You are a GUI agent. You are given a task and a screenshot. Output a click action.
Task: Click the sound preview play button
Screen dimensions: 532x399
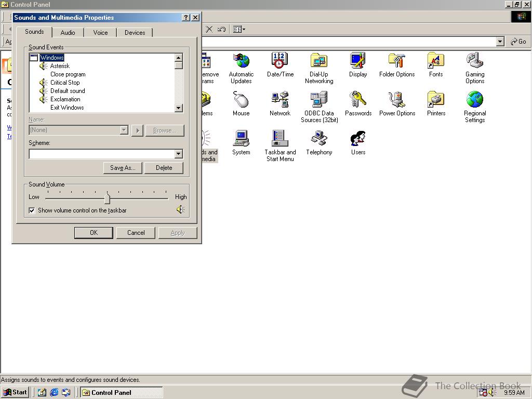click(137, 130)
